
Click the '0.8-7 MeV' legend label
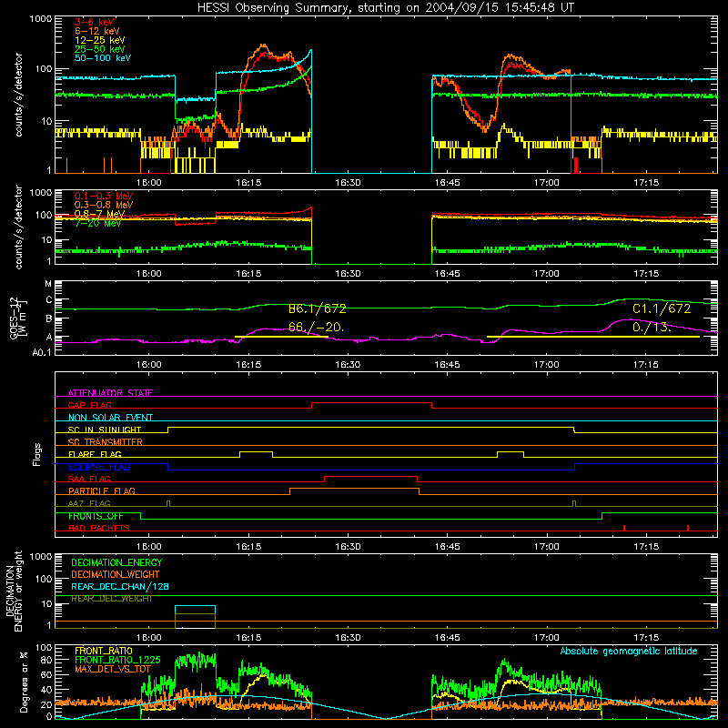(x=99, y=214)
